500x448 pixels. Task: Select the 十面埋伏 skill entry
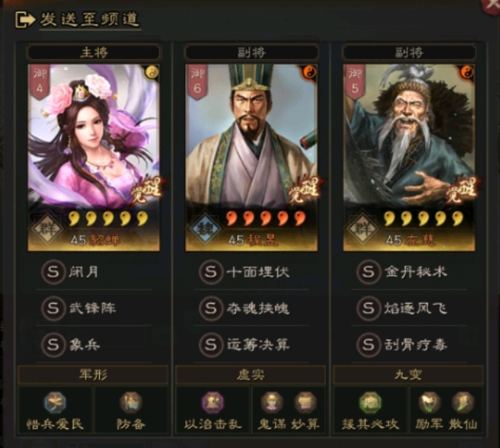(251, 272)
